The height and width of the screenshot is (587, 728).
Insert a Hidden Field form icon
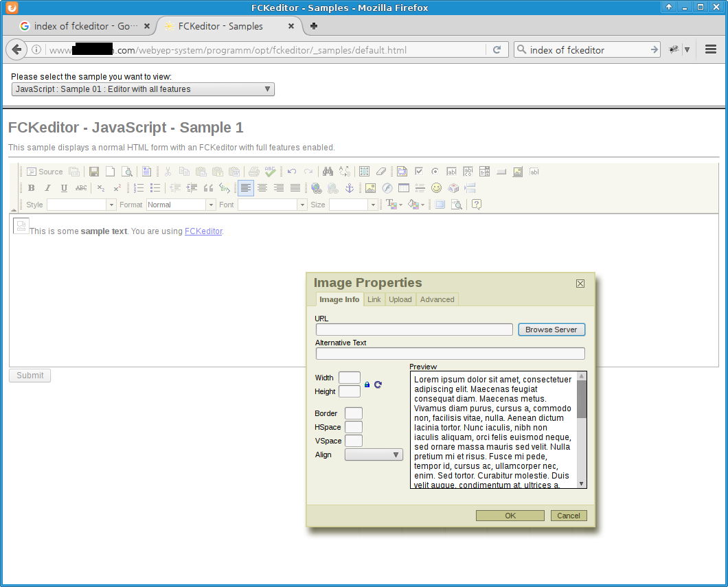point(534,172)
